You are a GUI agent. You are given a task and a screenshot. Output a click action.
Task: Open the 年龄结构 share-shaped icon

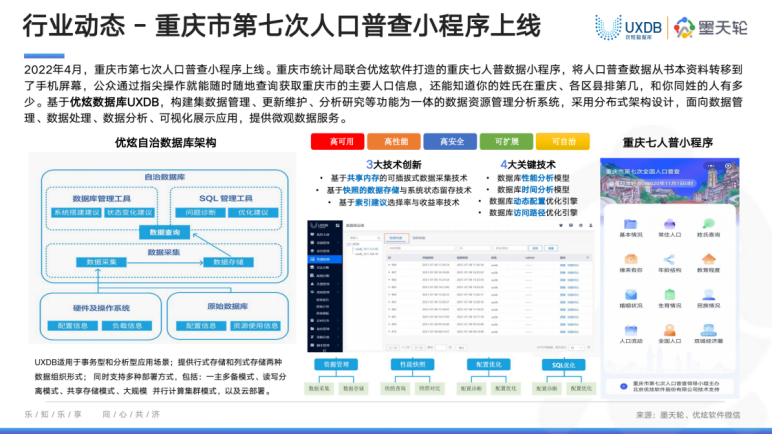670,259
